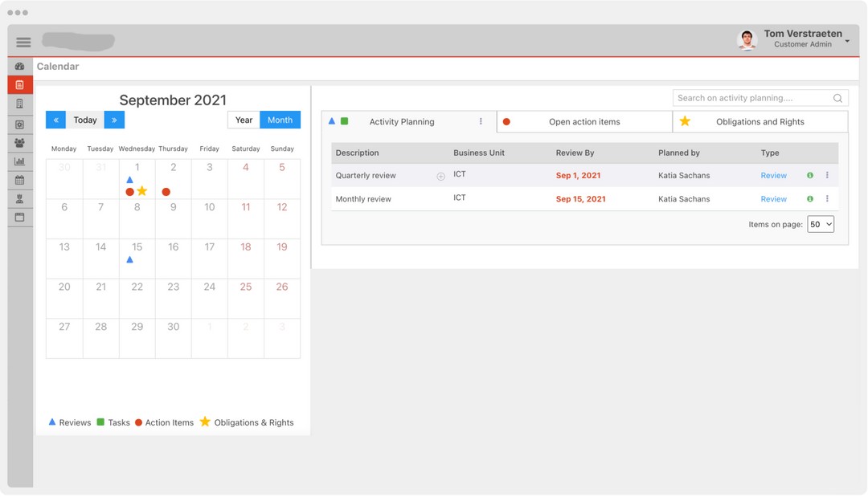Screen dimensions: 868x497
Task: Open the Items on page dropdown
Action: pos(820,225)
